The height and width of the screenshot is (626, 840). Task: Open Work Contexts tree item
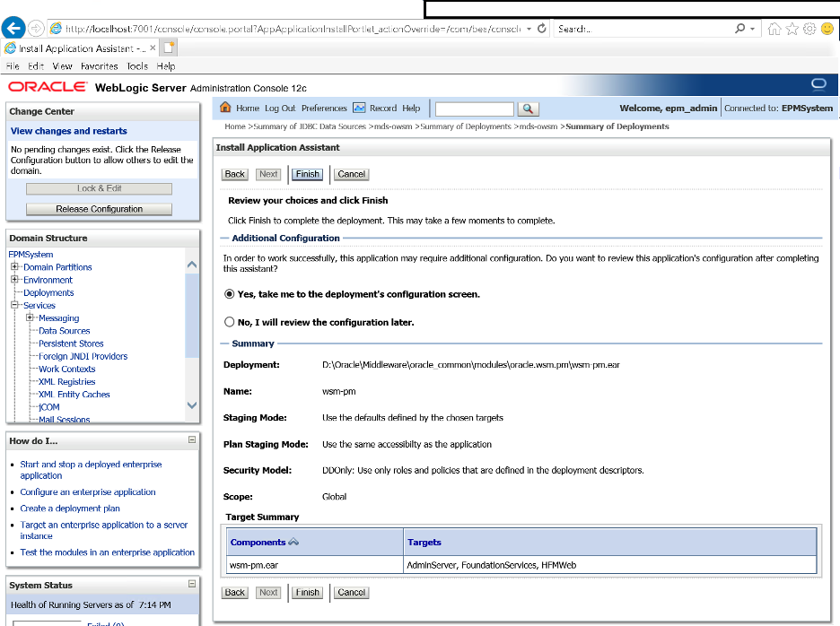[x=67, y=369]
